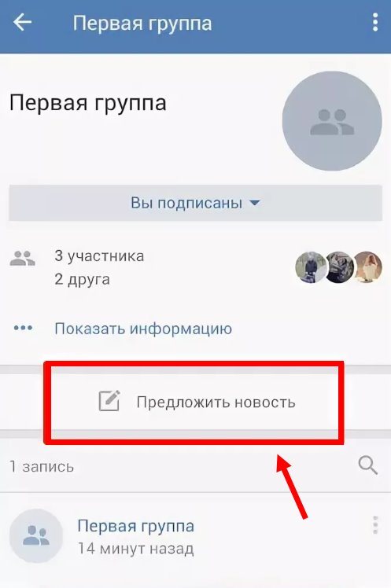Tap the third member avatar thumbnail
The image size is (391, 588).
click(367, 267)
